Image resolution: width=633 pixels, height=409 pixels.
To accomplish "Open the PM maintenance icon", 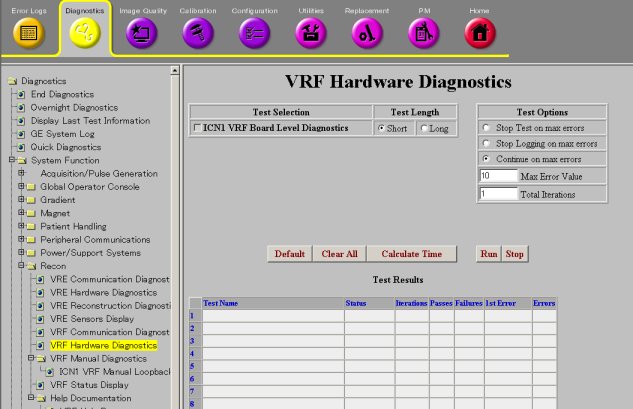I will pos(424,32).
